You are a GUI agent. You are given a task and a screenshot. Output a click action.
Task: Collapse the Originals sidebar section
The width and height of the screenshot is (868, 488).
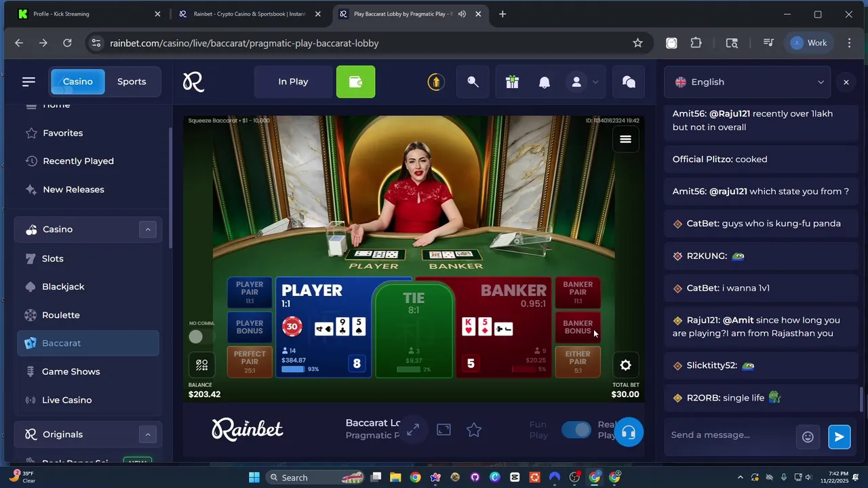pos(148,434)
